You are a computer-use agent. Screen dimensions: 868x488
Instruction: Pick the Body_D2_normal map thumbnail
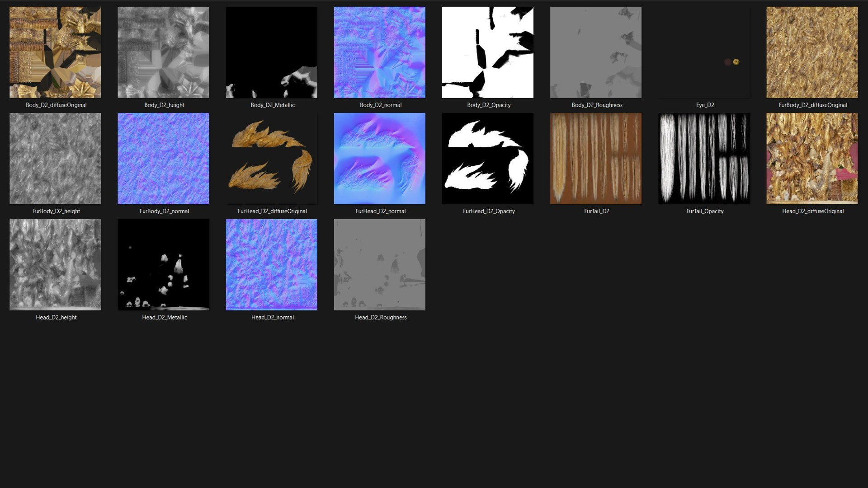(x=379, y=52)
